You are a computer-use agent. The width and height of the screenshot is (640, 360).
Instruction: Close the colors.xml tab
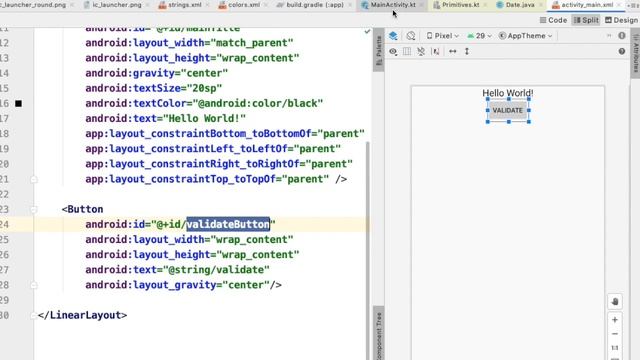coord(266,5)
